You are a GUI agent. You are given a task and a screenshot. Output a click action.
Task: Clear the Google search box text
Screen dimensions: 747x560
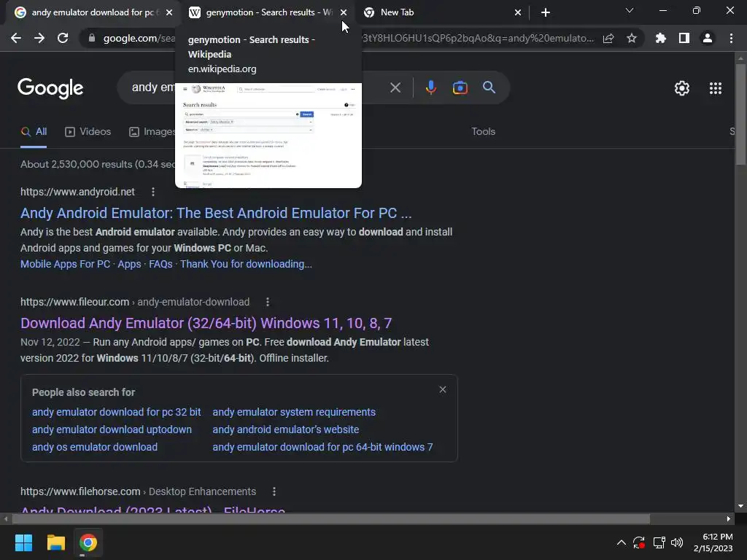(x=395, y=87)
